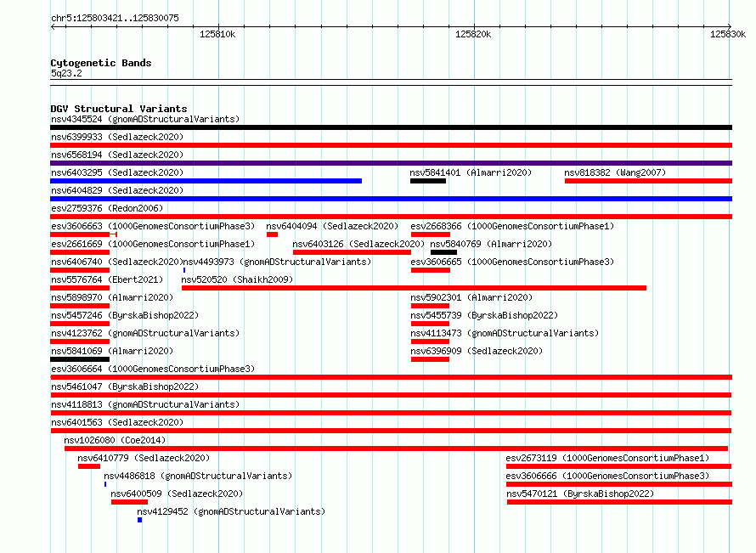Select nsv6401563 (Sedlazeck2020) label
Screen dimensions: 756x553
(x=117, y=422)
